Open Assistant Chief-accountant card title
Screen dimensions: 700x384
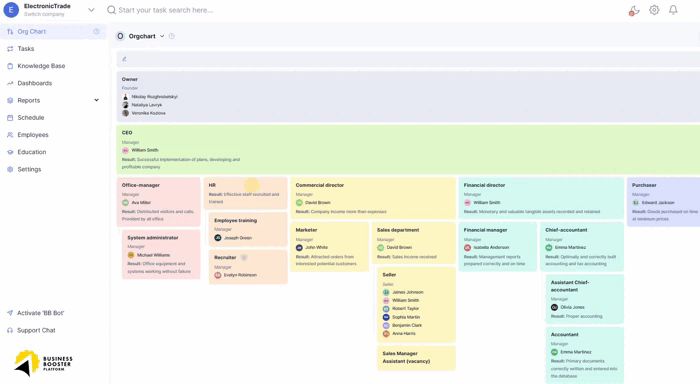pos(570,286)
